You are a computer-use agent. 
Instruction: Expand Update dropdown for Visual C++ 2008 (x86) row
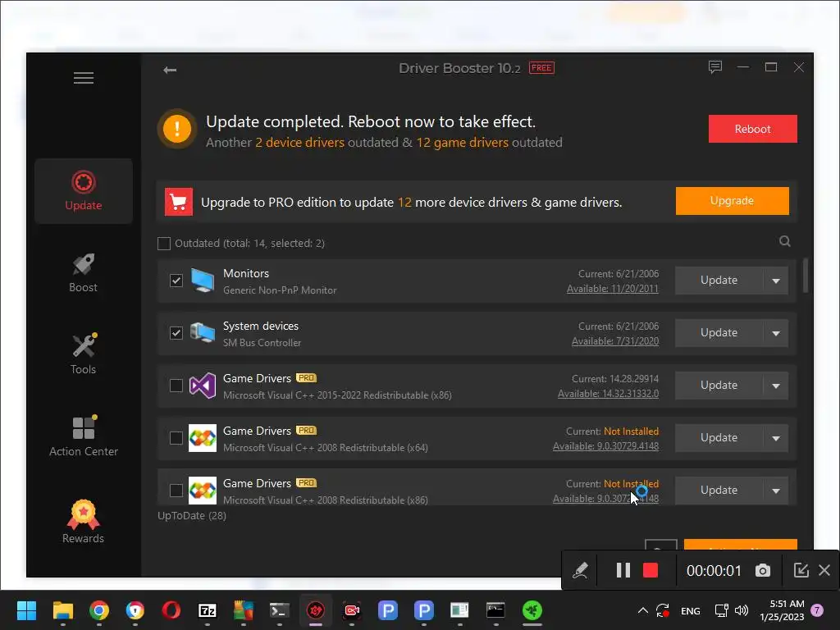(x=776, y=491)
